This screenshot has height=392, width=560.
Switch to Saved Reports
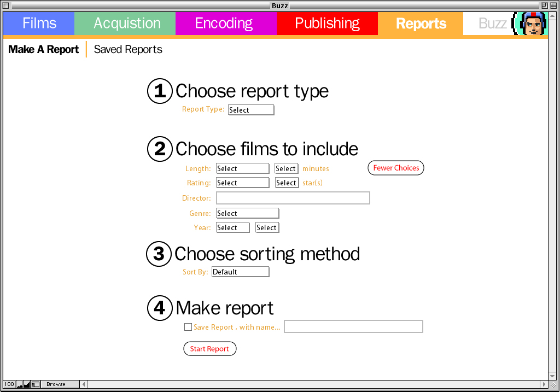pyautogui.click(x=128, y=49)
